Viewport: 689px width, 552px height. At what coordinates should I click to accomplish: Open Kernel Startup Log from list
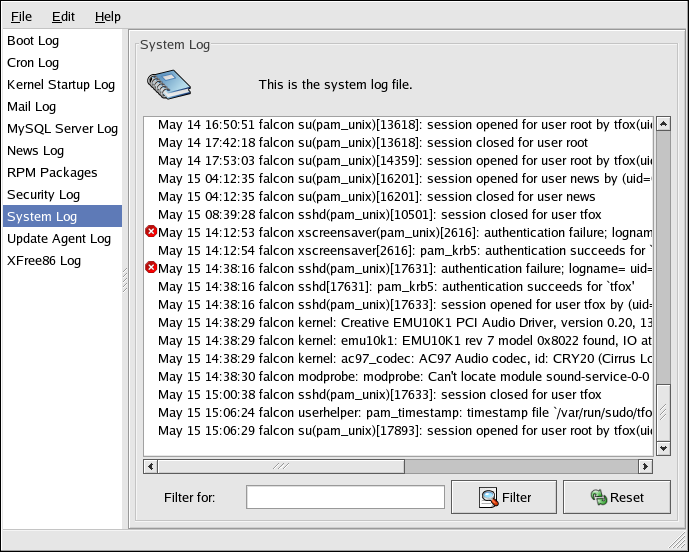[x=60, y=85]
